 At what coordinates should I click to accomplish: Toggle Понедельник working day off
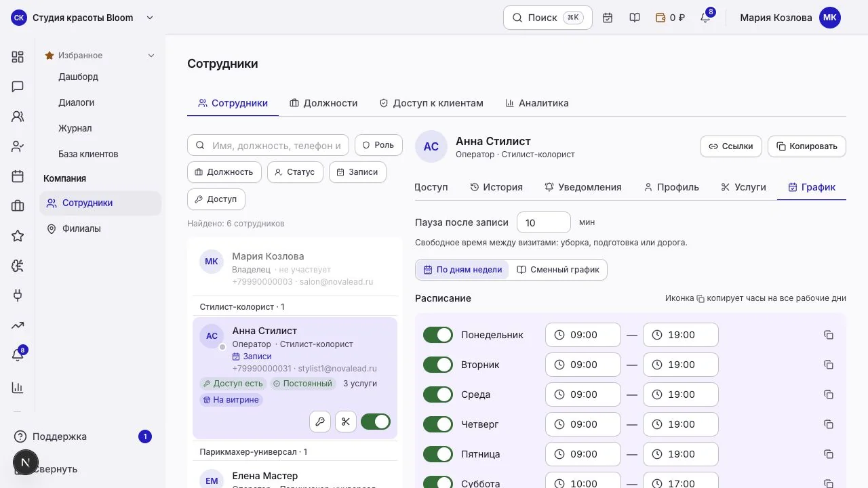click(438, 335)
